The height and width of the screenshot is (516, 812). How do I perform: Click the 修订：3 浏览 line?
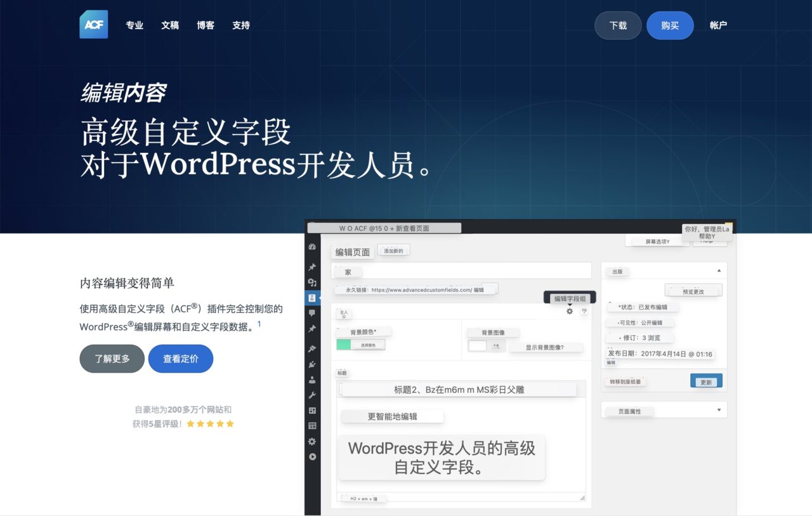point(639,338)
